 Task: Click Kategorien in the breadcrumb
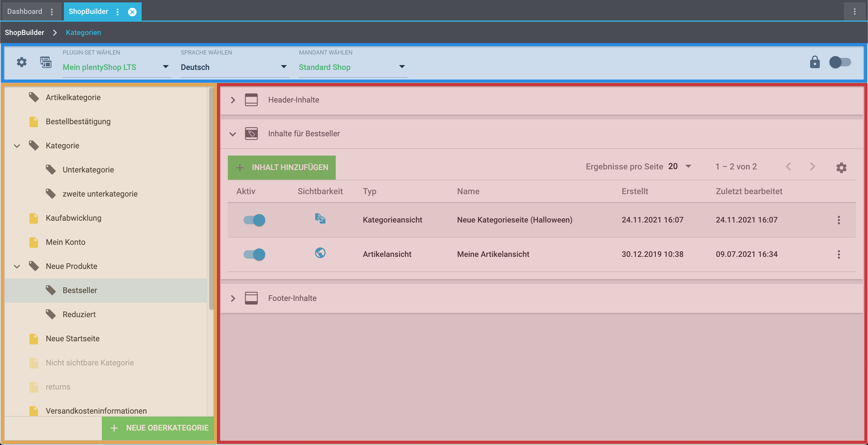click(83, 32)
